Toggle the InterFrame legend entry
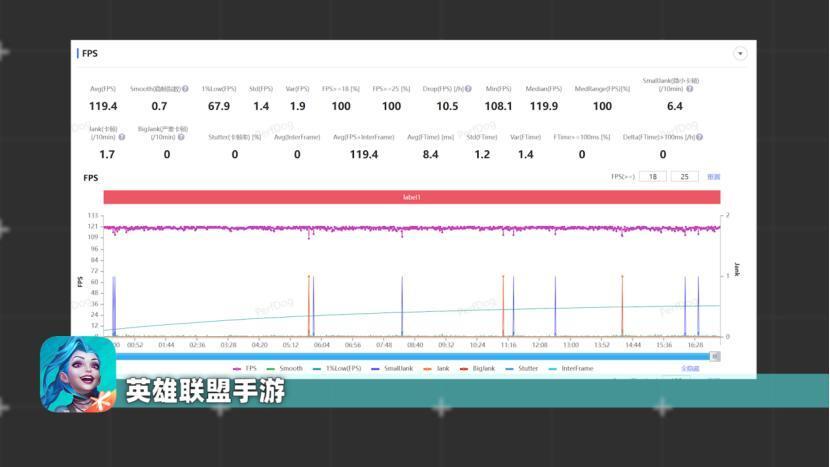This screenshot has width=830, height=467. [x=571, y=369]
